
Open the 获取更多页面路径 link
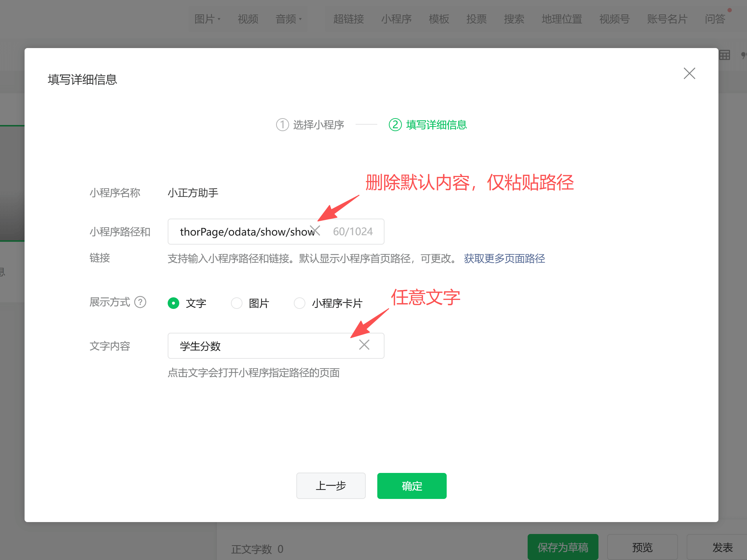pos(505,258)
